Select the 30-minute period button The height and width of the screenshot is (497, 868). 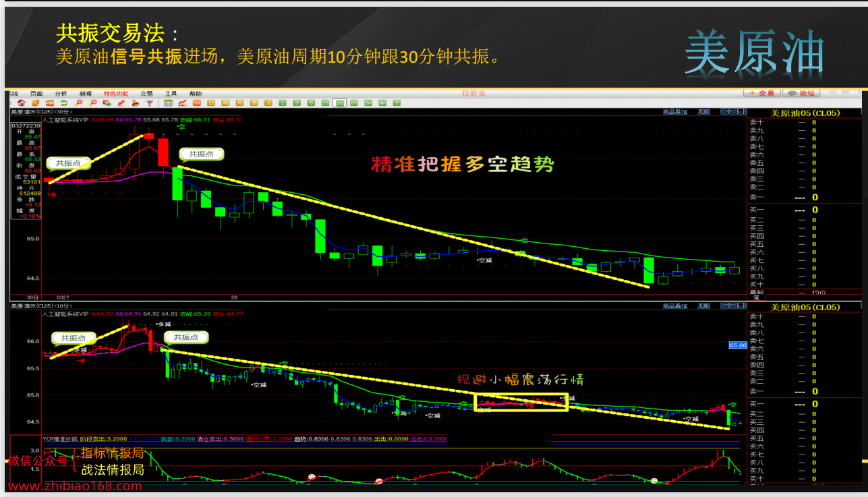pos(341,103)
